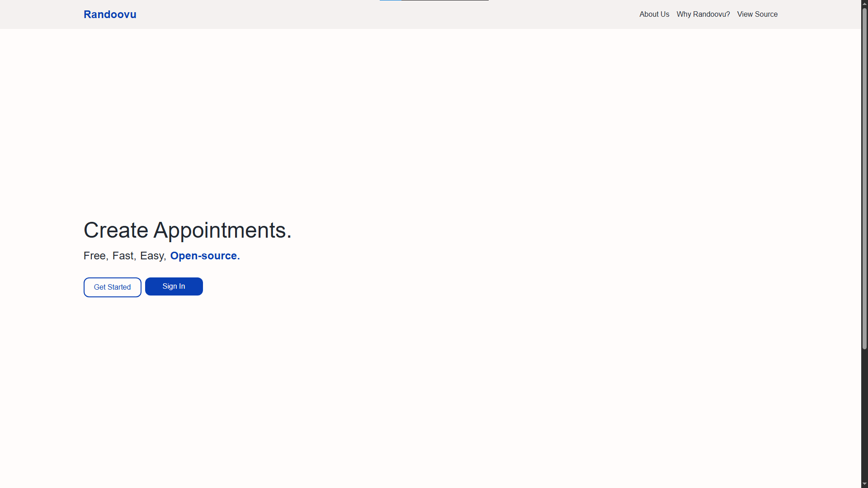Click the Get Started button
868x488 pixels.
pyautogui.click(x=113, y=287)
